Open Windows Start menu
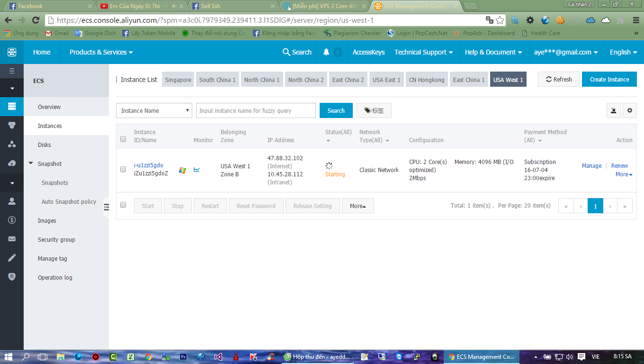Image resolution: width=644 pixels, height=364 pixels. click(x=8, y=357)
